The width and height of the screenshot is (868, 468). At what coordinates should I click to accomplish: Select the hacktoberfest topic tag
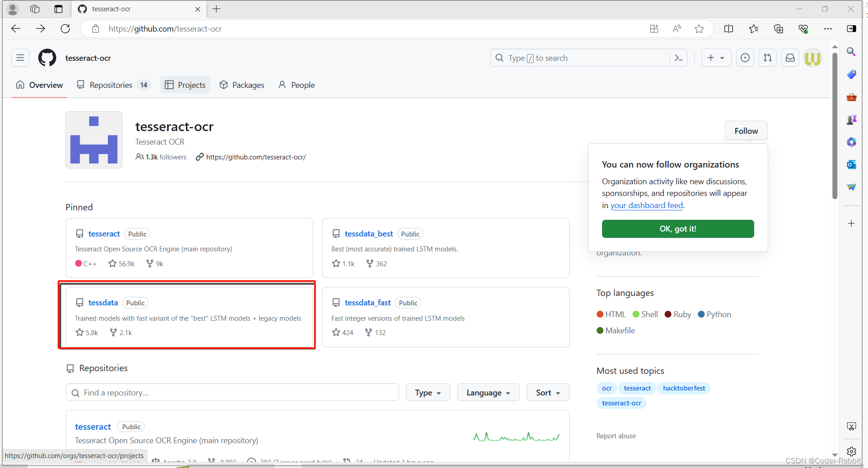coord(684,388)
